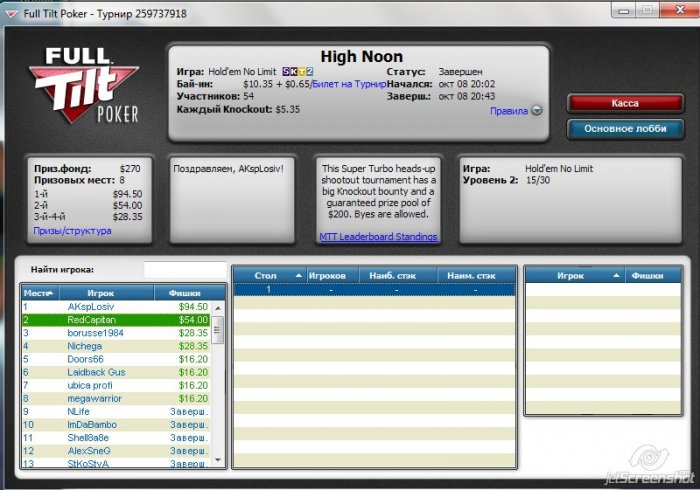Click the purple S game-type icon
The image size is (700, 490).
(x=286, y=71)
